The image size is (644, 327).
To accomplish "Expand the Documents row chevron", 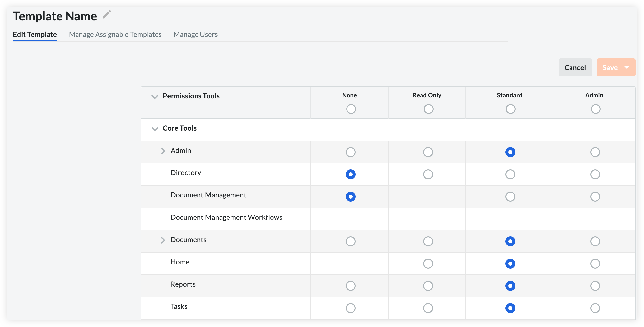I will [x=163, y=240].
